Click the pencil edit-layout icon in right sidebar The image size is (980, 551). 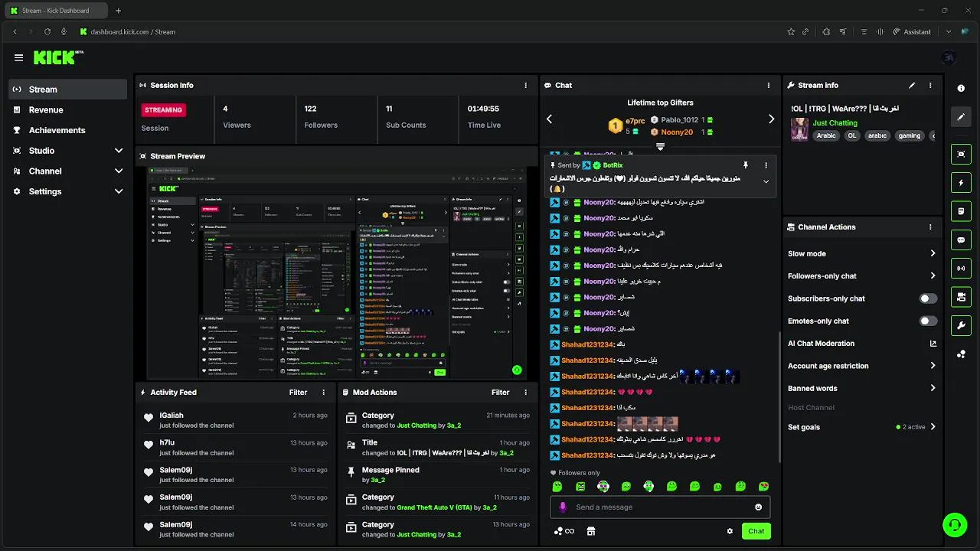[x=961, y=117]
